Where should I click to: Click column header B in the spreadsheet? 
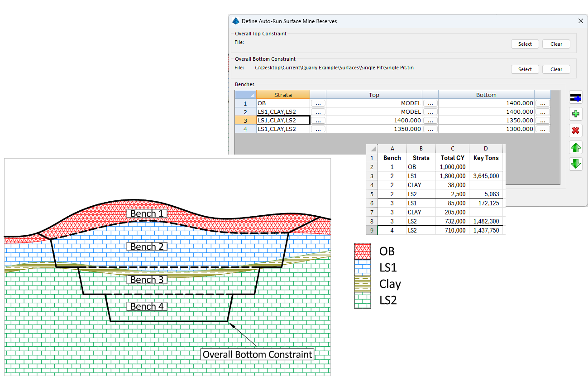pyautogui.click(x=421, y=148)
